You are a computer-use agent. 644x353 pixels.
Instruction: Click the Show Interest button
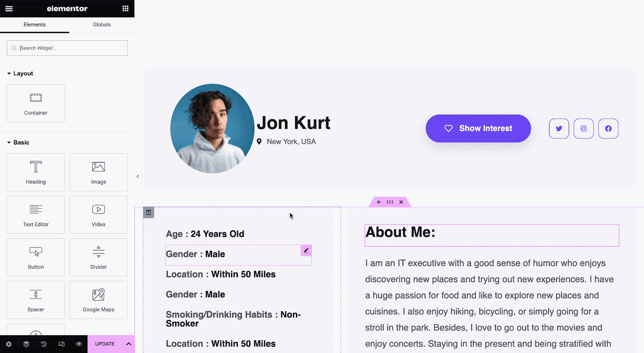pyautogui.click(x=478, y=128)
